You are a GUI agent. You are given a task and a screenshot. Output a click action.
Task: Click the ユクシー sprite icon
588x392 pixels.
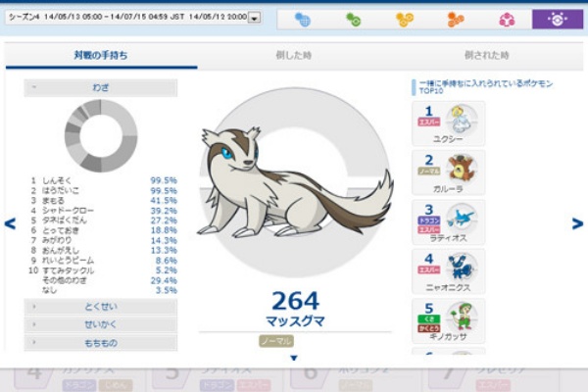pos(462,120)
